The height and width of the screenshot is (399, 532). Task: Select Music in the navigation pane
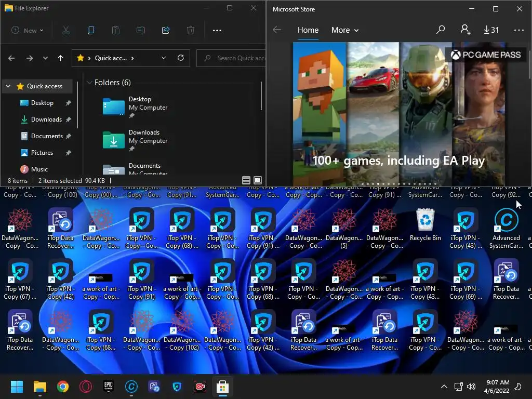39,169
